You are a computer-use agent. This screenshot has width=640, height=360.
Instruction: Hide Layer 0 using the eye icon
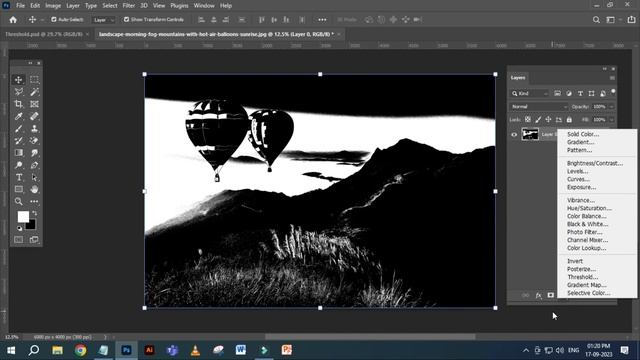514,134
